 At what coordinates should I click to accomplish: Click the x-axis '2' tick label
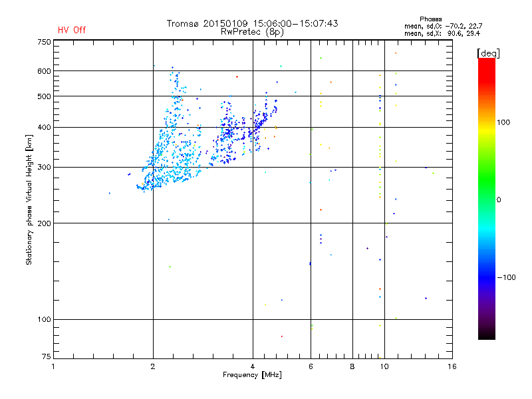pyautogui.click(x=153, y=366)
